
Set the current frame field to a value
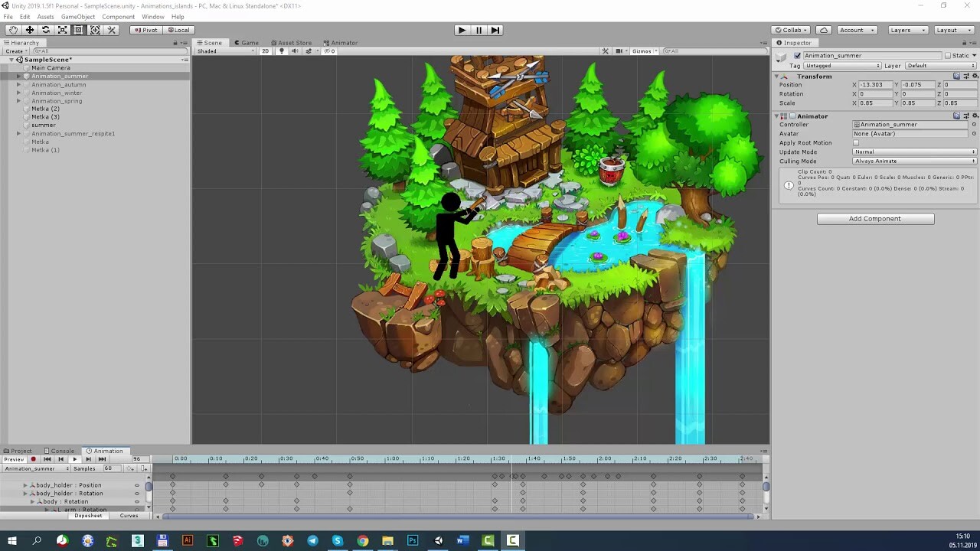[138, 458]
